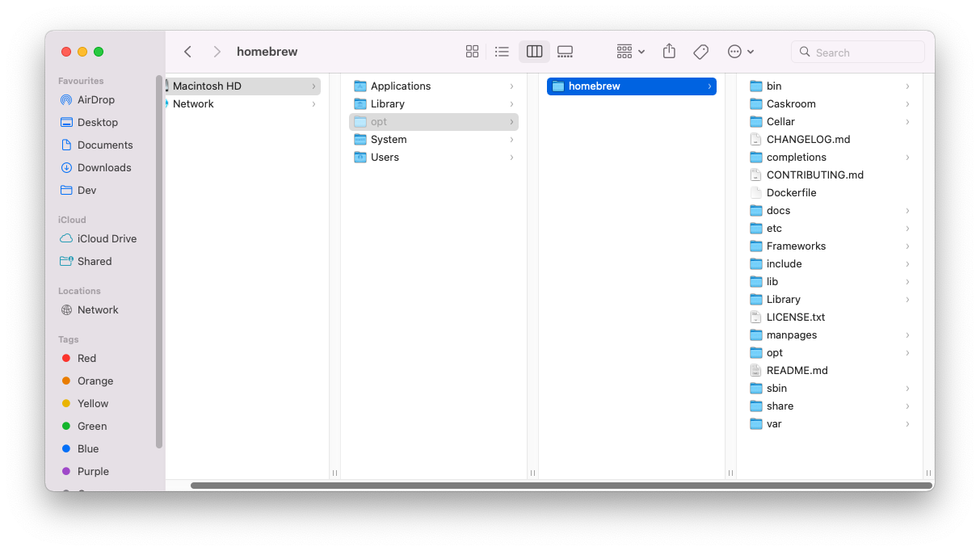Viewport: 980px width, 551px height.
Task: Select the Green tag
Action: click(x=93, y=426)
